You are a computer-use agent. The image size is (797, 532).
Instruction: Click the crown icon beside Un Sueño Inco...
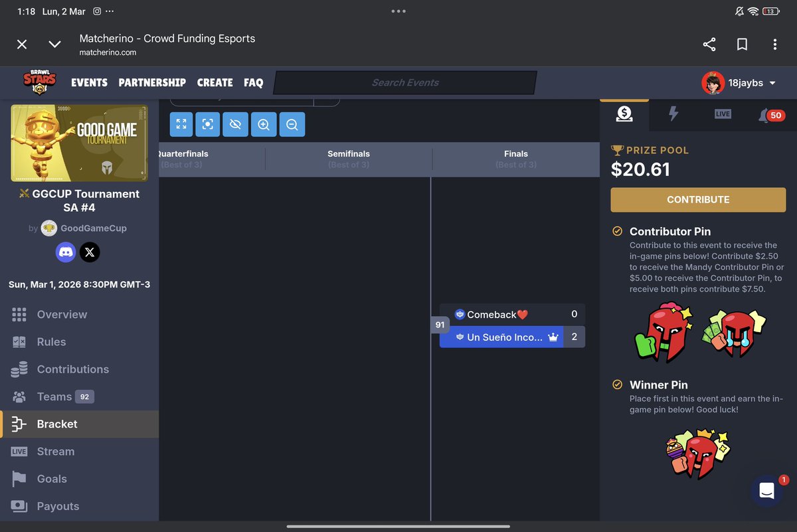[553, 337]
